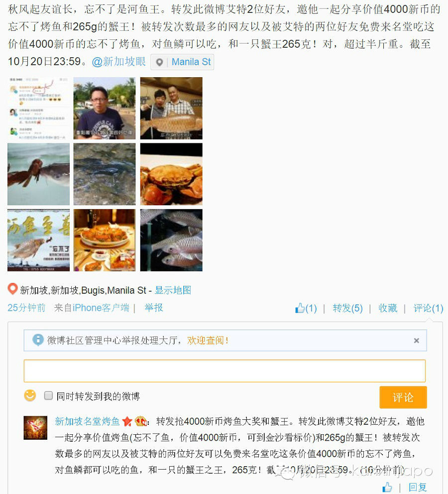
Task: Open the emoji smiley picker
Action: pos(30,395)
